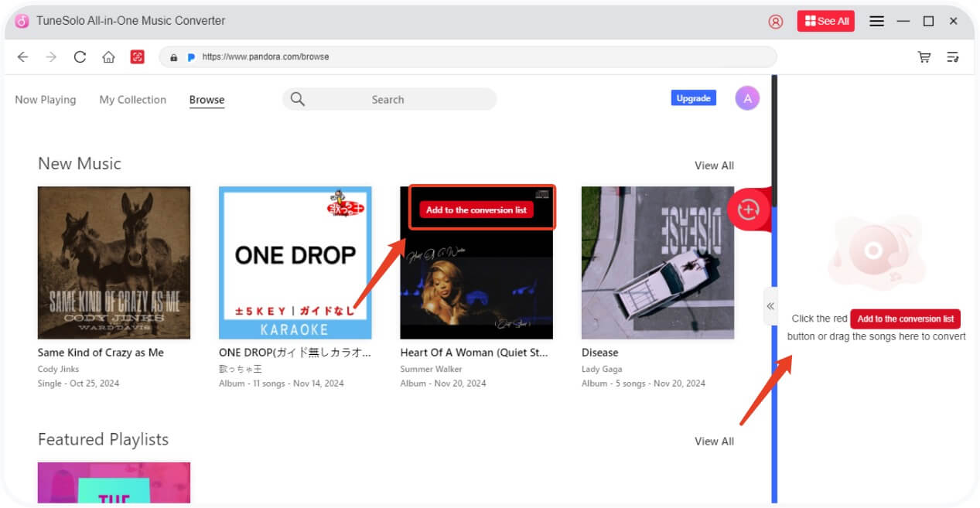The width and height of the screenshot is (980, 508).
Task: Click Add to the conversion list on album
Action: pyautogui.click(x=476, y=210)
